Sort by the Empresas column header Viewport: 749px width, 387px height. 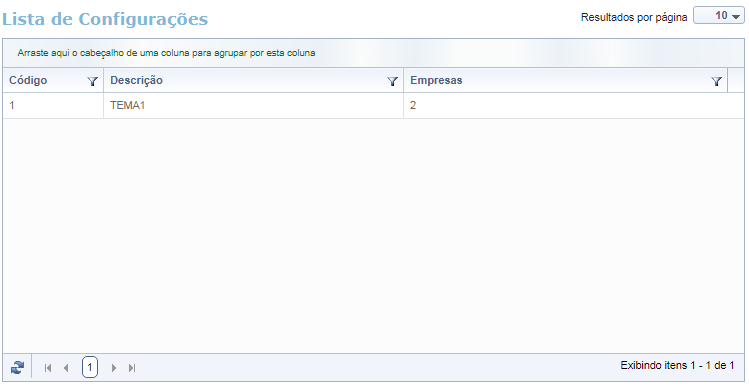(x=436, y=80)
